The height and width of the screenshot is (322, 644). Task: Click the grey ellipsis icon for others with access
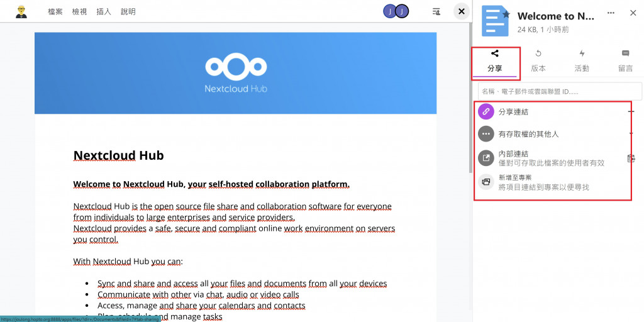(486, 134)
